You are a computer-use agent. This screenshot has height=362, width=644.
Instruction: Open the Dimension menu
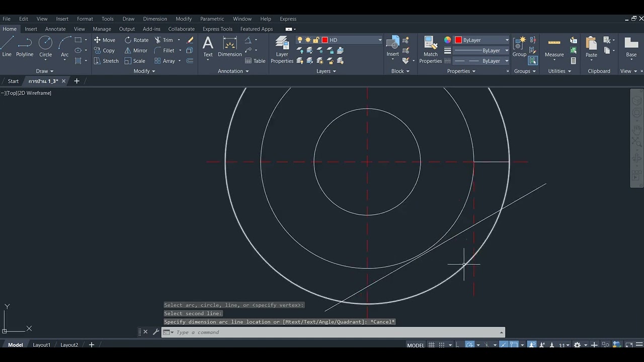pos(155,19)
